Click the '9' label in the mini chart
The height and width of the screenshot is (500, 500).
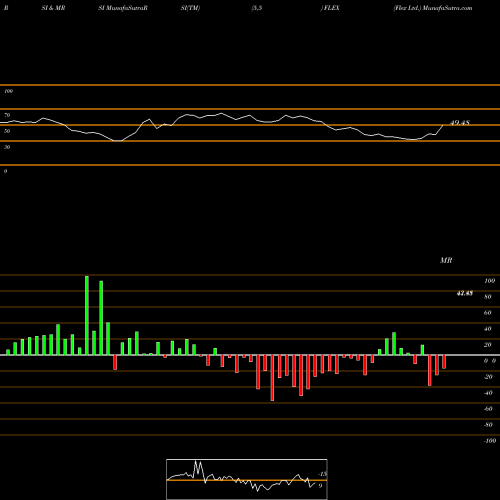coord(320,486)
